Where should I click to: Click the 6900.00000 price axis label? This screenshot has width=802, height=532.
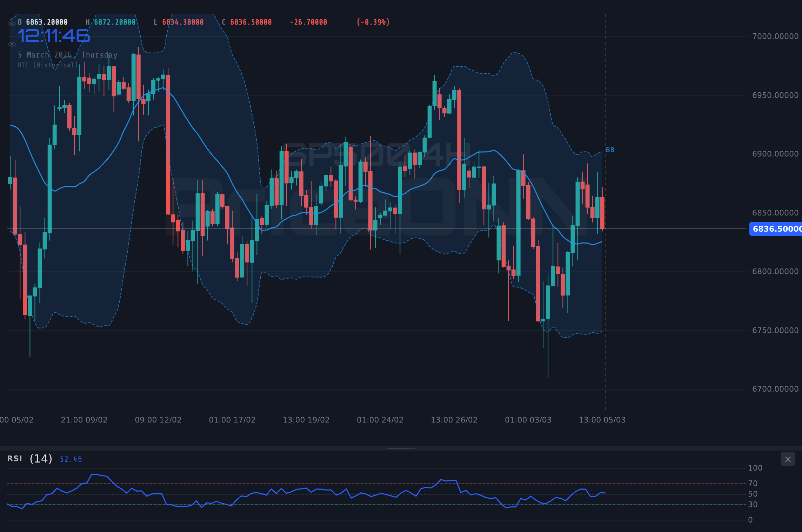coord(775,154)
